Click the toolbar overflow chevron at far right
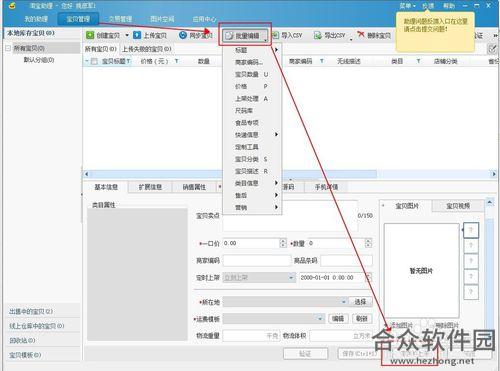Screen dimensions: 500x371 (x=496, y=35)
